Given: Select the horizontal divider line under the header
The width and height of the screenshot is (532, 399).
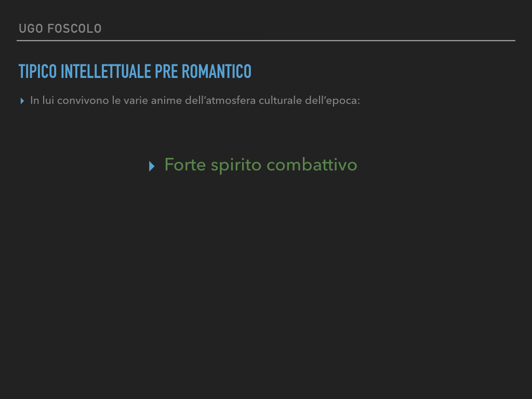Looking at the screenshot, I should point(266,41).
